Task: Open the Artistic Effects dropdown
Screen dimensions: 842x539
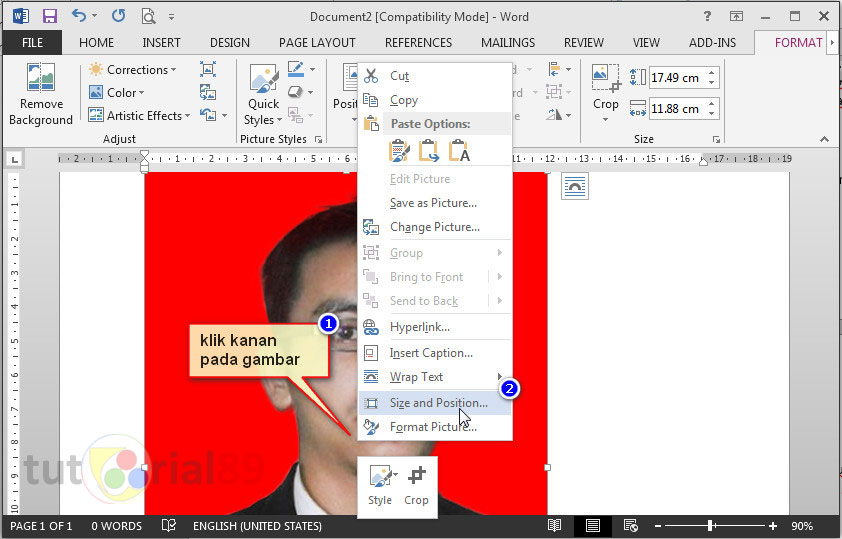Action: (x=140, y=115)
